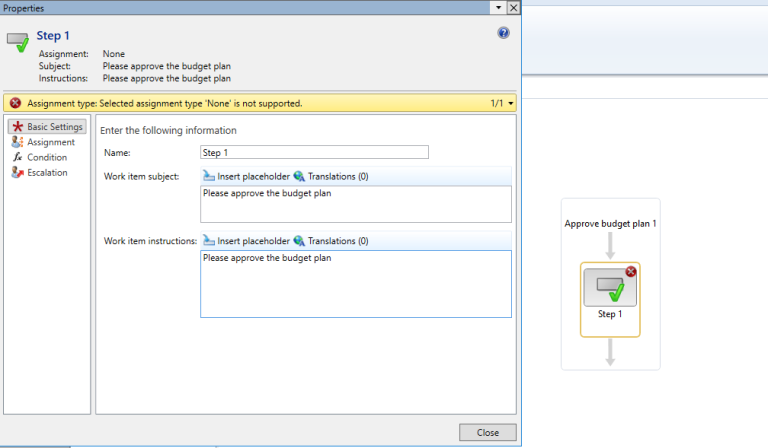
Task: Click inside the work item subject text box
Action: [355, 204]
